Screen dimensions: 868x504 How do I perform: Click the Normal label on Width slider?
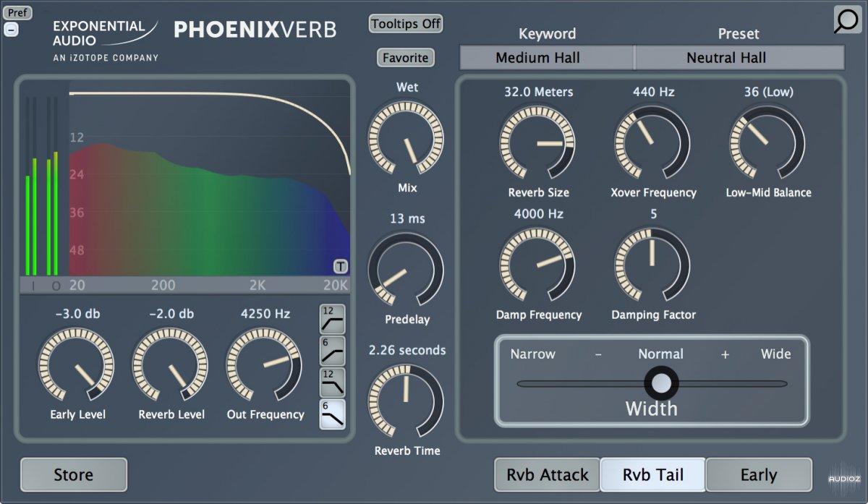[660, 354]
